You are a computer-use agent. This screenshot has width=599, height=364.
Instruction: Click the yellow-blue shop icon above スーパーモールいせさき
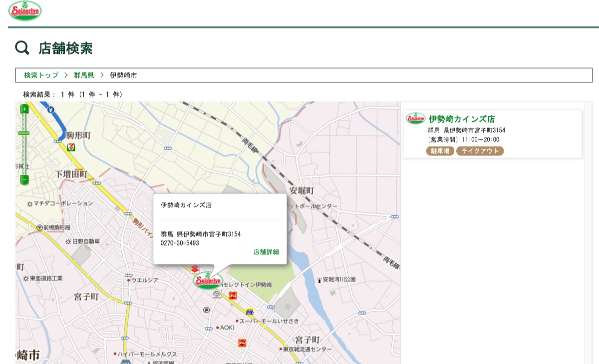click(250, 312)
